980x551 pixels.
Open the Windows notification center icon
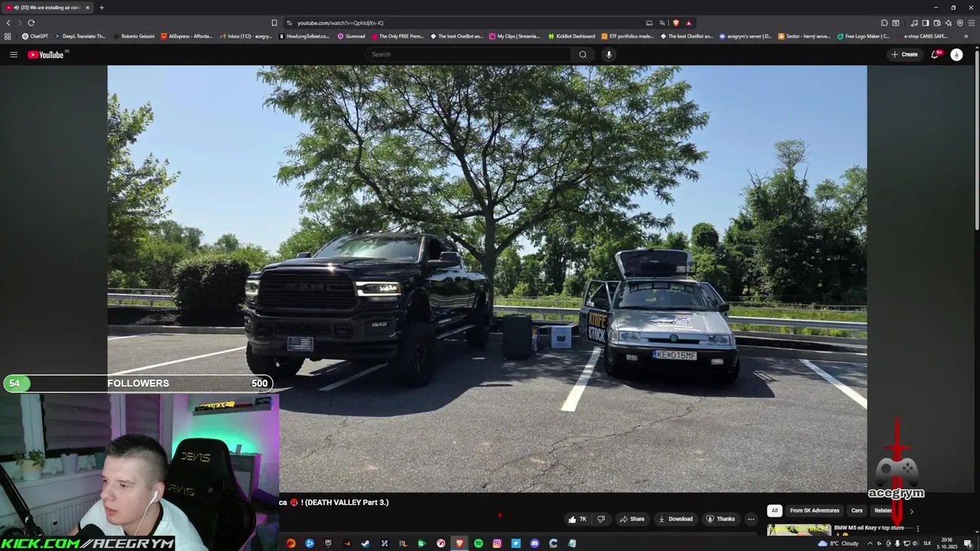969,543
